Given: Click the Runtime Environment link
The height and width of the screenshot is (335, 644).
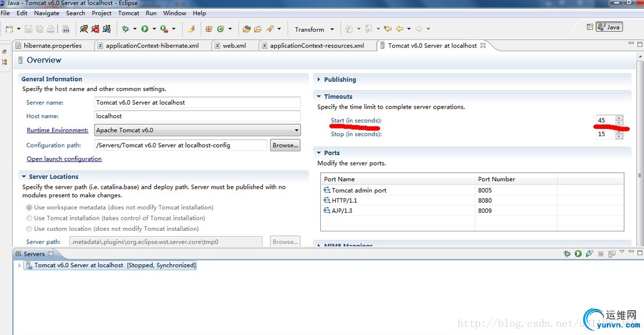Looking at the screenshot, I should (x=57, y=130).
